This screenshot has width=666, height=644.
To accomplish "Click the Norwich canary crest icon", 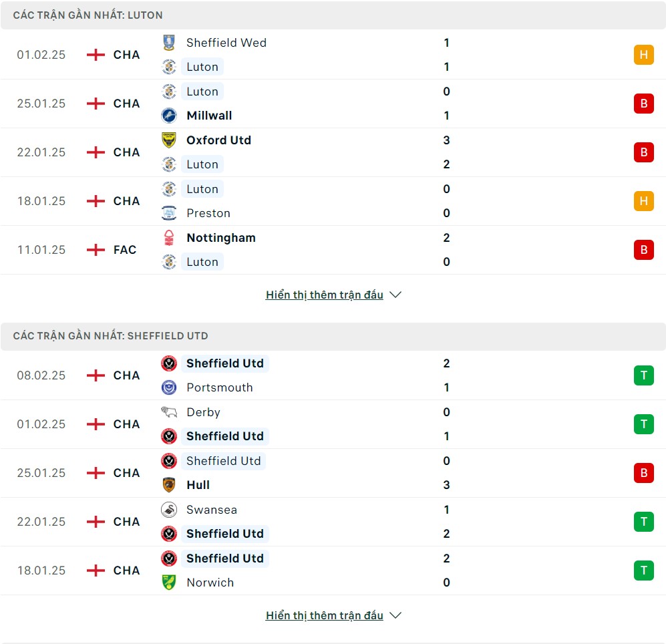I will click(x=169, y=582).
